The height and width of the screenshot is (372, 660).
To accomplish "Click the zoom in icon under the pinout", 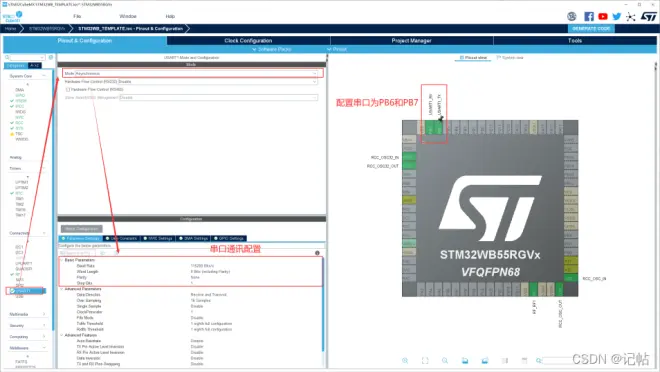I will [x=405, y=361].
